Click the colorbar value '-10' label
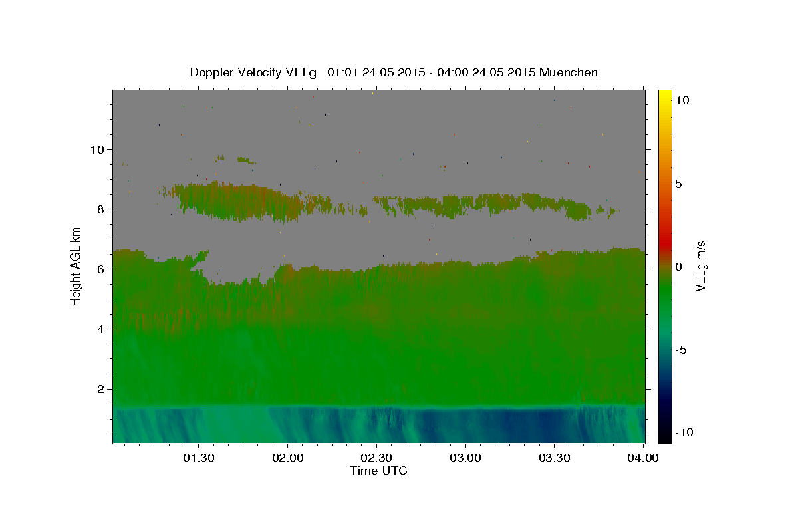The height and width of the screenshot is (532, 798). [x=684, y=432]
